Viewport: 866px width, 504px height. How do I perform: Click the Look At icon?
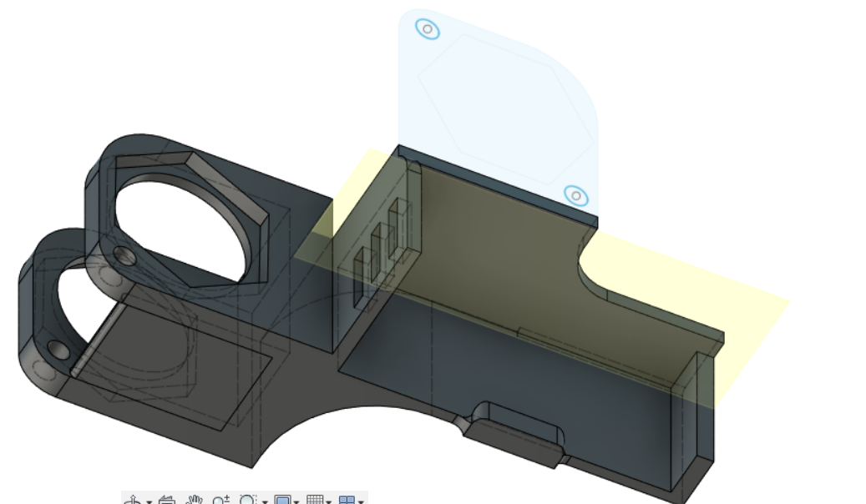pyautogui.click(x=166, y=501)
